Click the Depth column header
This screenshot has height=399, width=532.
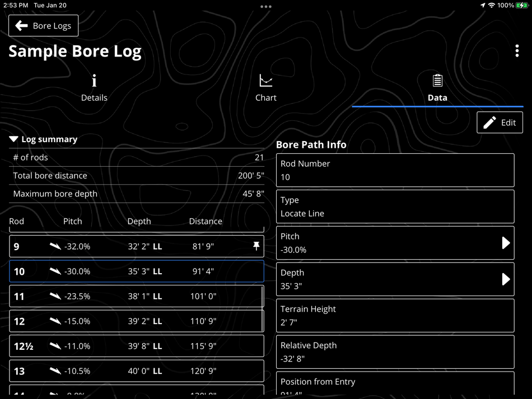[x=139, y=222]
